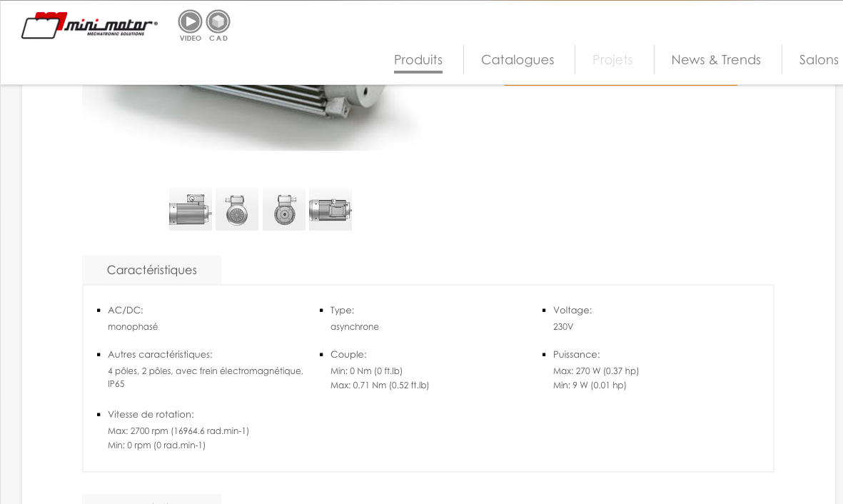
Task: Click the VIDEO label under play icon
Action: (x=191, y=38)
